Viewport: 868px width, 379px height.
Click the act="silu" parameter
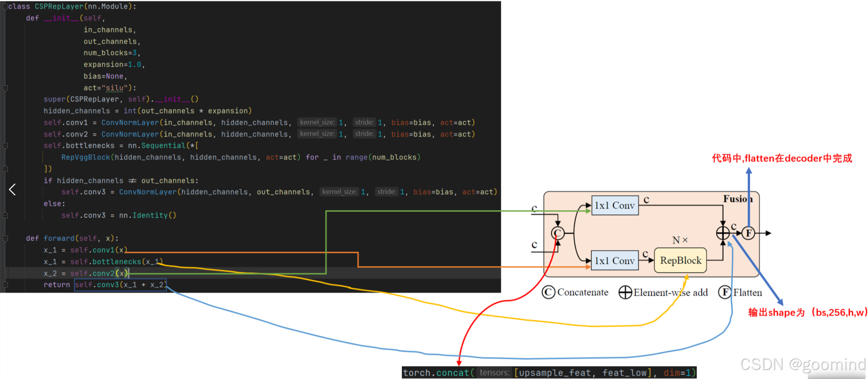[110, 88]
